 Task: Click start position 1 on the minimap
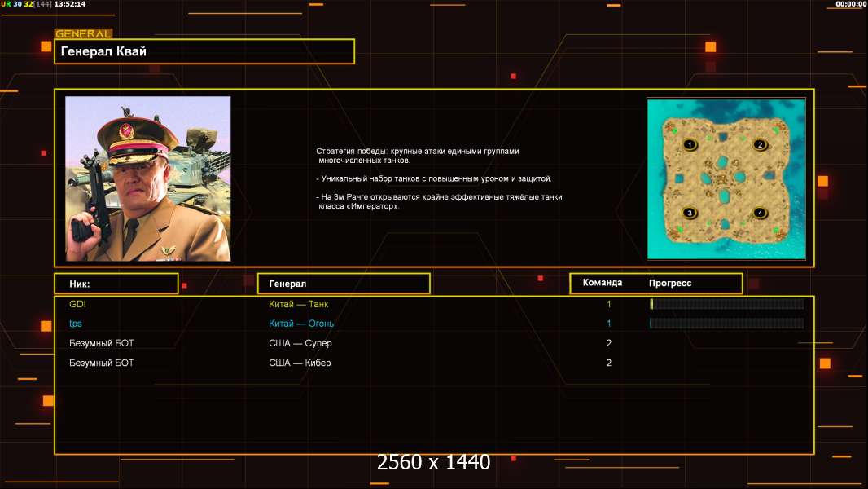coord(690,145)
